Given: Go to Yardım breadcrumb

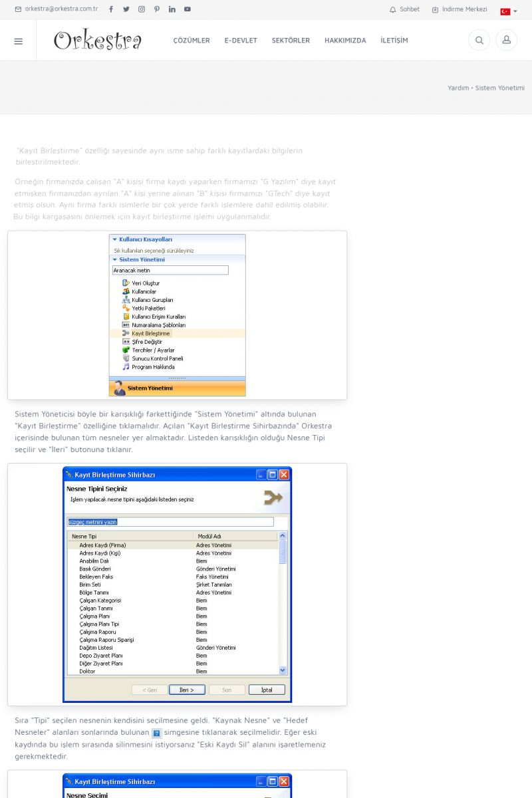Looking at the screenshot, I should coord(458,88).
